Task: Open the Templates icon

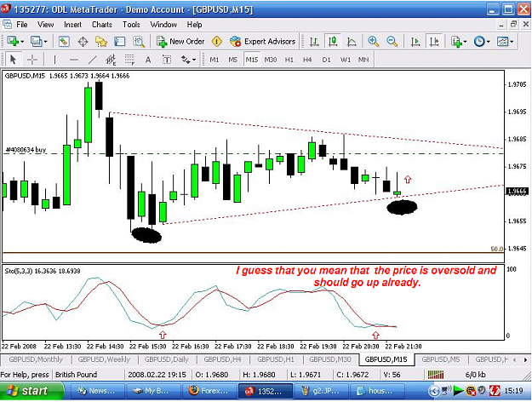Action: pyautogui.click(x=502, y=42)
